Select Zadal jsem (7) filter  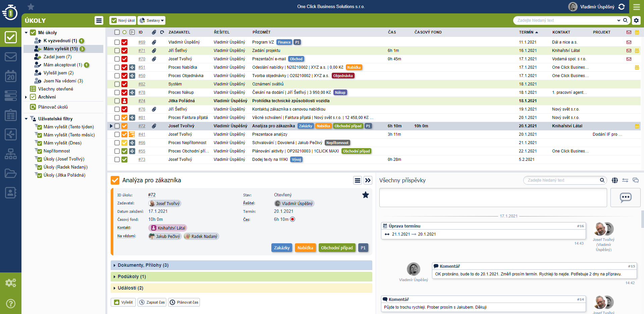coord(57,57)
